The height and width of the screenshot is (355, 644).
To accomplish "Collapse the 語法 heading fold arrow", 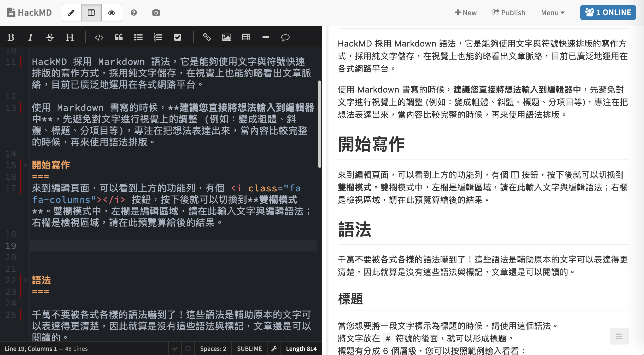I will (26, 280).
